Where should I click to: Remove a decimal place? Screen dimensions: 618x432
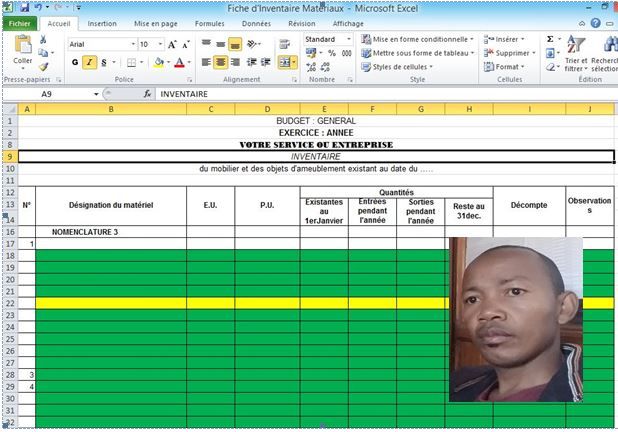point(325,67)
